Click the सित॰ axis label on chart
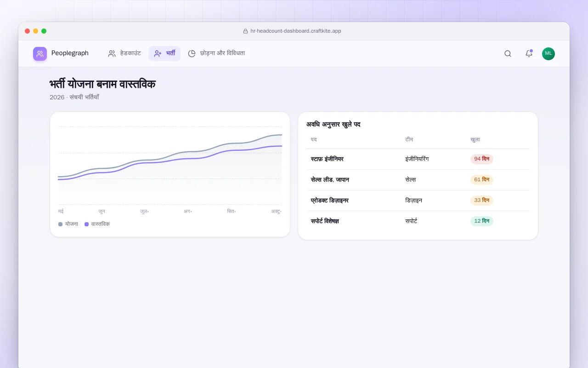The height and width of the screenshot is (368, 588). 232,211
